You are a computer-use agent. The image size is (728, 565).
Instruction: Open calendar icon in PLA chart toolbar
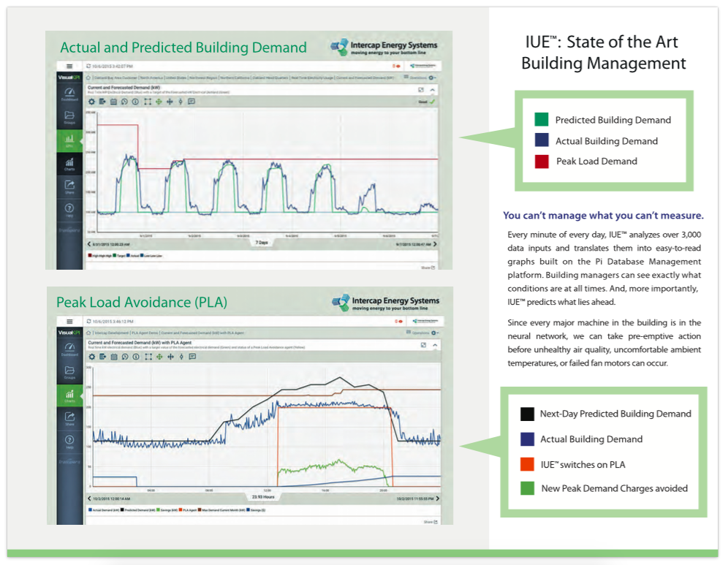coord(114,357)
